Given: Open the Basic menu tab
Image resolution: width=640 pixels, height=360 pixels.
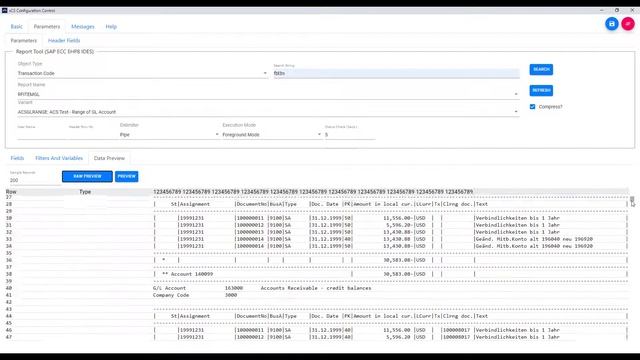Looking at the screenshot, I should coord(17,27).
